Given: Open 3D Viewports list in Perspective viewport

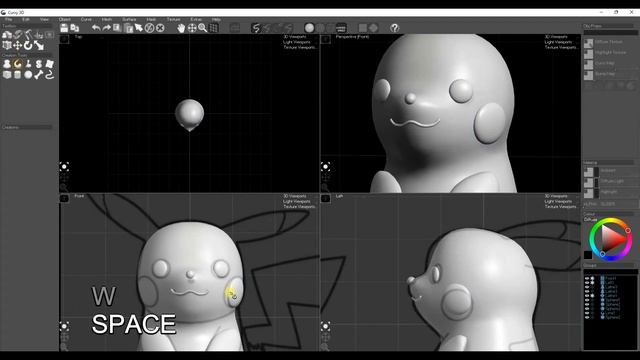Looking at the screenshot, I should pyautogui.click(x=556, y=37).
